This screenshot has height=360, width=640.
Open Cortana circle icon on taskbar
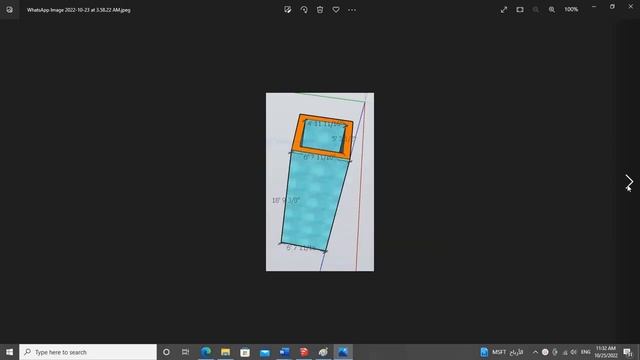click(x=166, y=352)
